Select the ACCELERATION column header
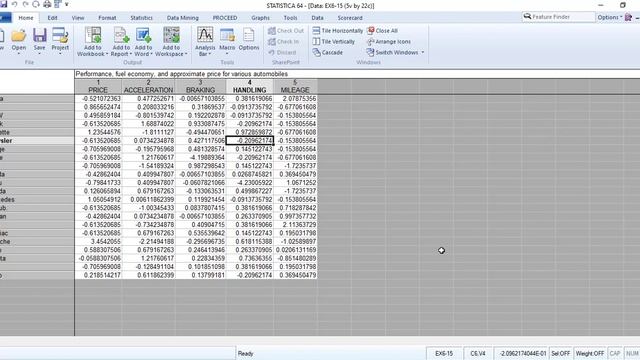The width and height of the screenshot is (640, 360). click(148, 86)
